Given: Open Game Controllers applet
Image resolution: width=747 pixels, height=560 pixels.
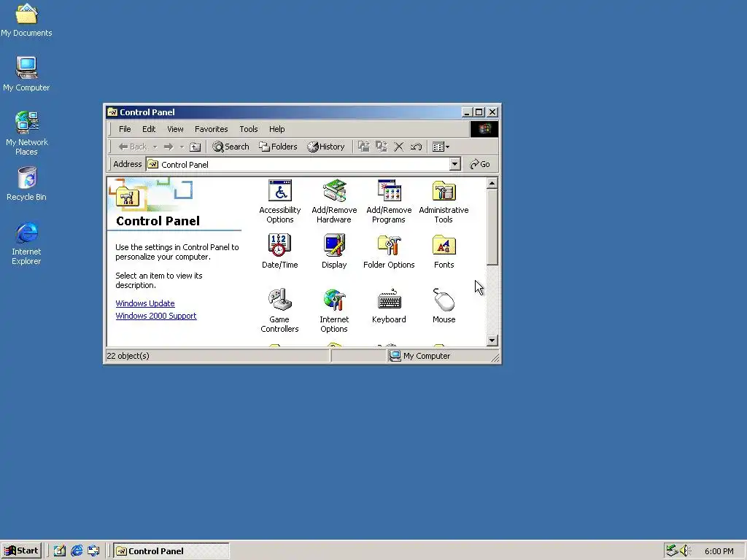Looking at the screenshot, I should 279,311.
